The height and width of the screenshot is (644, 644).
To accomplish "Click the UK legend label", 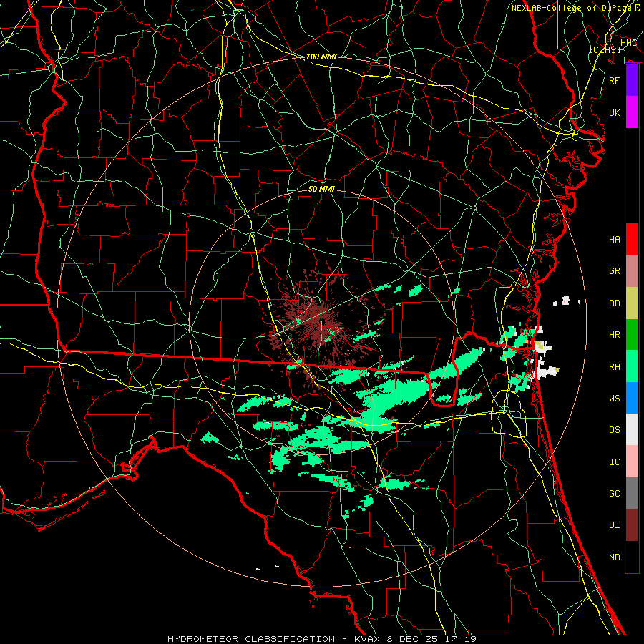I will (x=615, y=112).
